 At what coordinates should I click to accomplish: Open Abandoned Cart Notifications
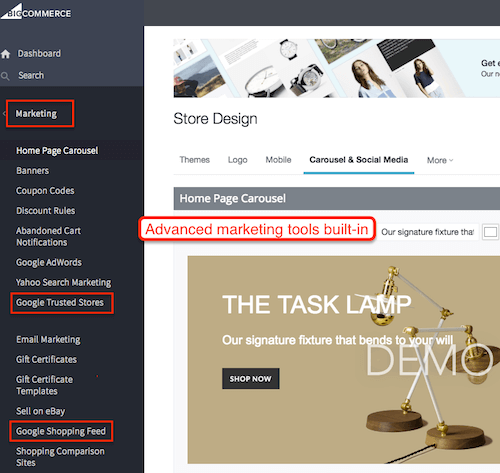49,236
